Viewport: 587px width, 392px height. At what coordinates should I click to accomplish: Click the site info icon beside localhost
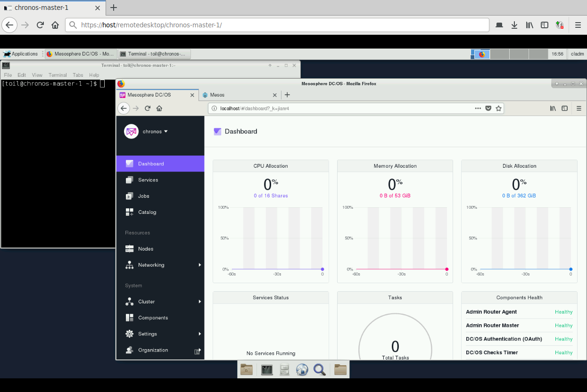[x=215, y=108]
